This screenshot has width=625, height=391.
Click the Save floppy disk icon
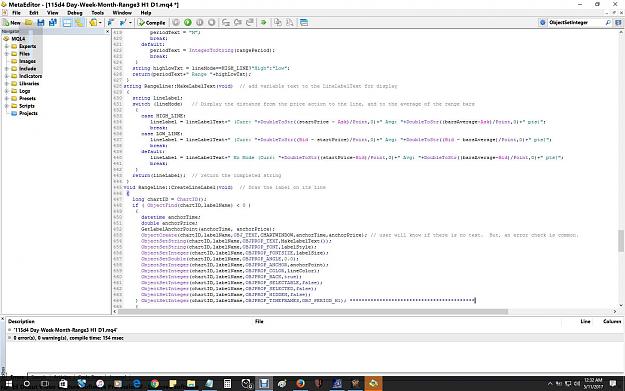[x=41, y=23]
